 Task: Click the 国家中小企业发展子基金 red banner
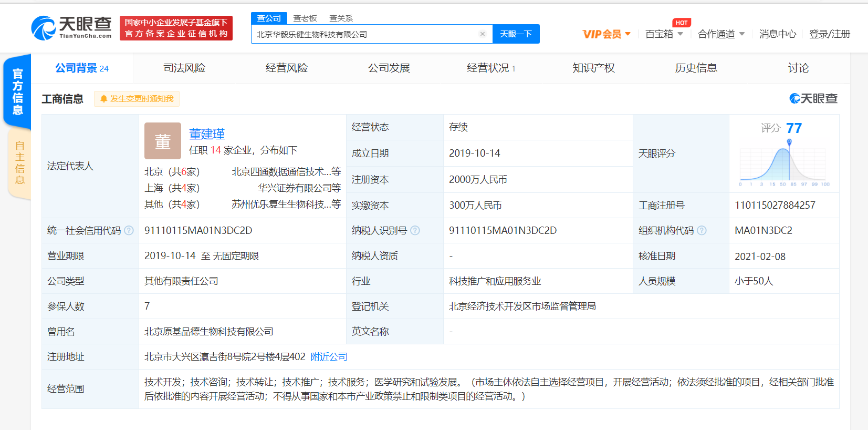(x=176, y=28)
